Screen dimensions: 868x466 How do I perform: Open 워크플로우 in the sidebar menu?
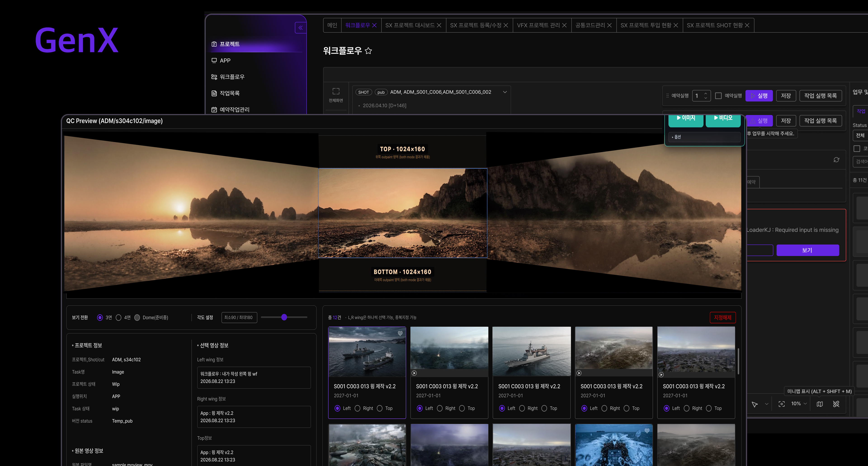point(232,77)
